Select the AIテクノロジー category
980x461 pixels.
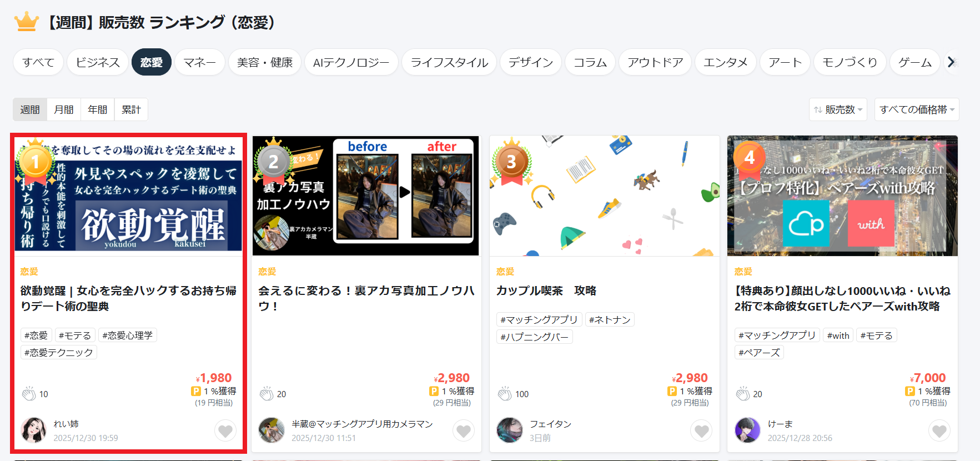[351, 62]
